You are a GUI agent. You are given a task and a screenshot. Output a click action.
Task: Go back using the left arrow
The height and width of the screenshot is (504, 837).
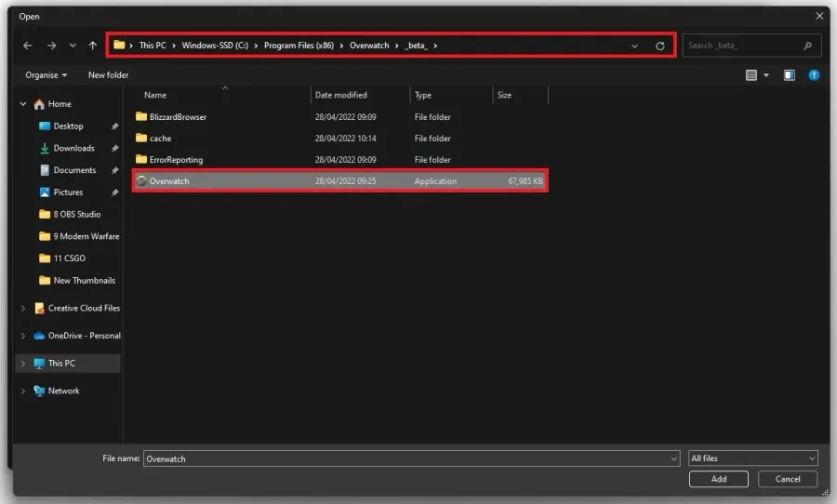[27, 46]
